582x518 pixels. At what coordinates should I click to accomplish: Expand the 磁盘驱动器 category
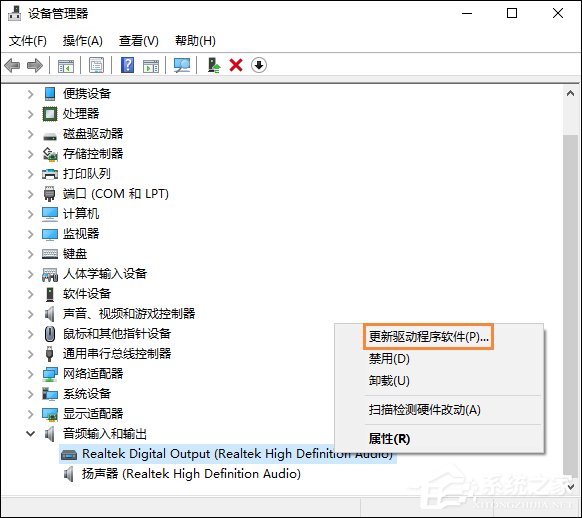(30, 134)
